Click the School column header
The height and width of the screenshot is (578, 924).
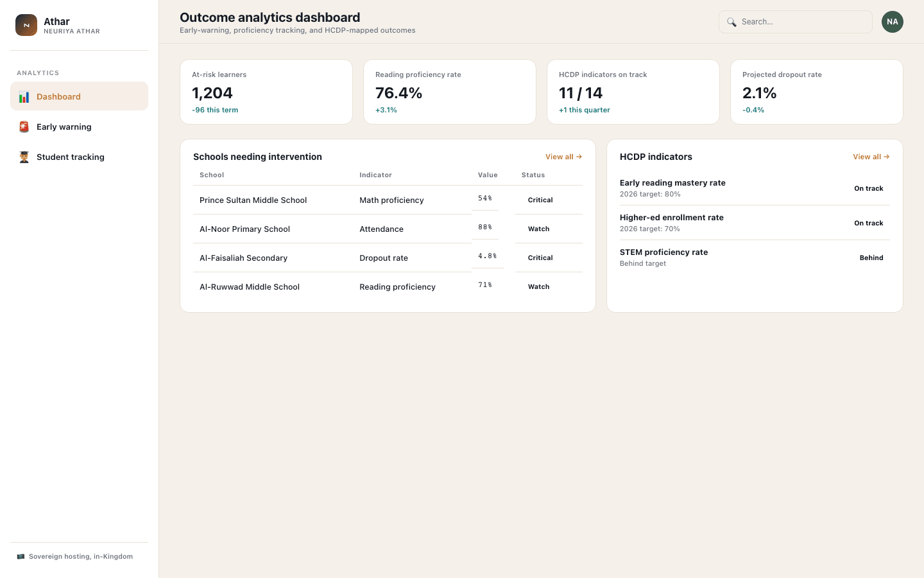pos(212,175)
